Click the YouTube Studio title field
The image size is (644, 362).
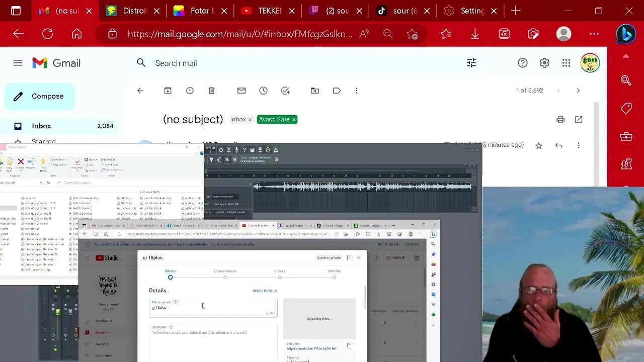pos(213,308)
